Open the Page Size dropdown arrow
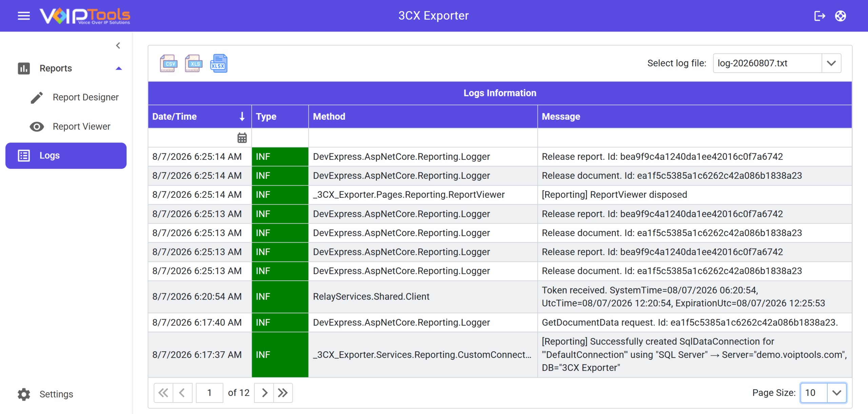Screen dimensions: 868x414 (x=837, y=393)
